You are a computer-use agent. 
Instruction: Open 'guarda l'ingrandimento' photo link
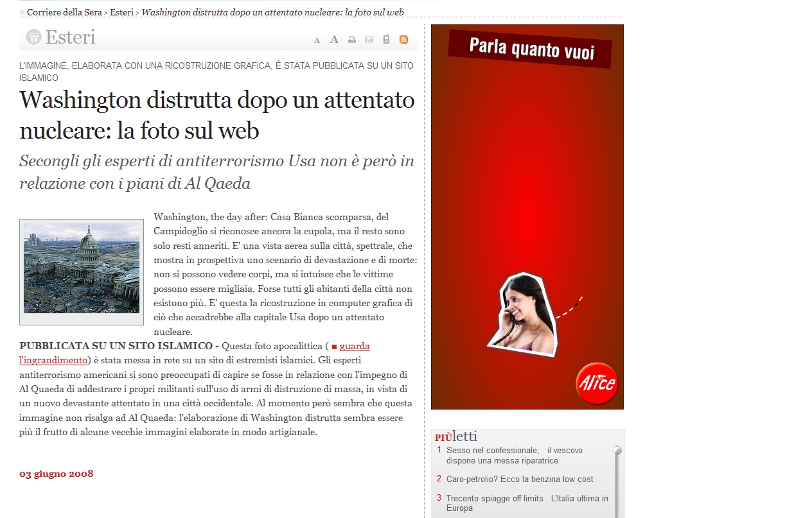[x=354, y=346]
